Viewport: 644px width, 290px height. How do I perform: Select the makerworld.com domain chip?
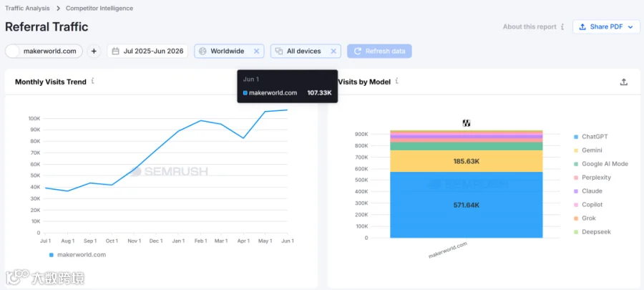[44, 51]
